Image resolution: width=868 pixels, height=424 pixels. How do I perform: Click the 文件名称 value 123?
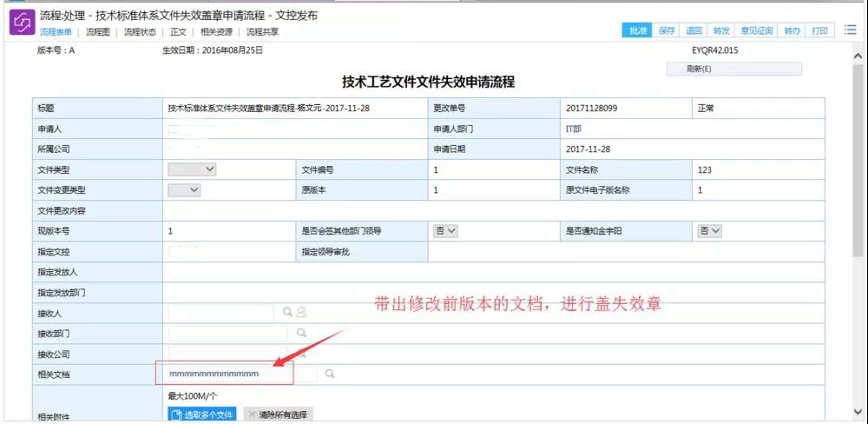(x=705, y=170)
